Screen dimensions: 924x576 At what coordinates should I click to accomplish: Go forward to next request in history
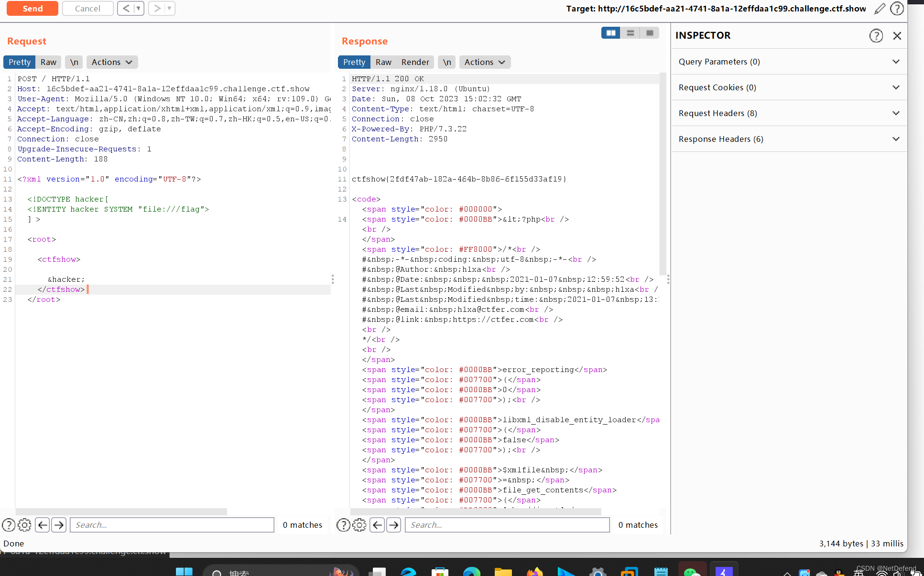pos(157,9)
